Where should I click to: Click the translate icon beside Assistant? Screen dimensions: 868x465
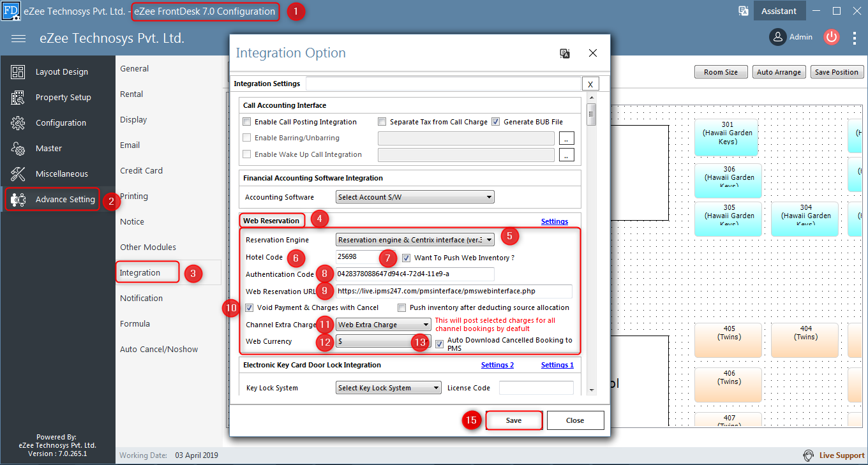click(x=743, y=11)
